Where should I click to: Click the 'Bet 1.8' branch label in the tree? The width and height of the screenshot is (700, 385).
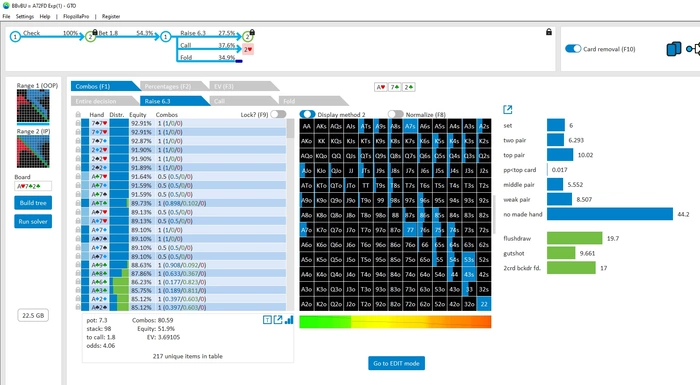[x=108, y=33]
